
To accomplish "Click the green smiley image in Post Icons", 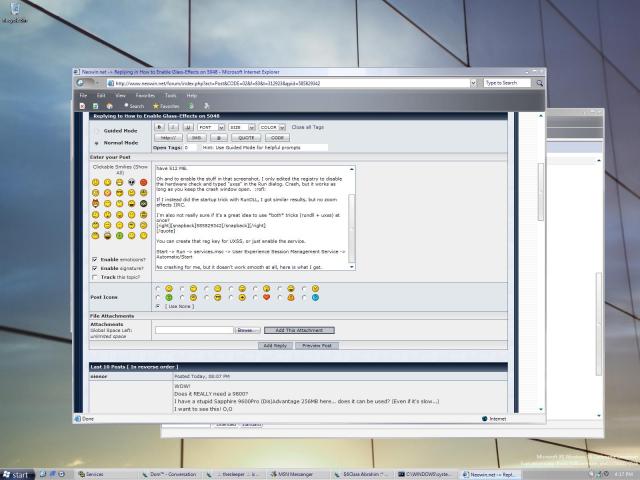I will (169, 298).
